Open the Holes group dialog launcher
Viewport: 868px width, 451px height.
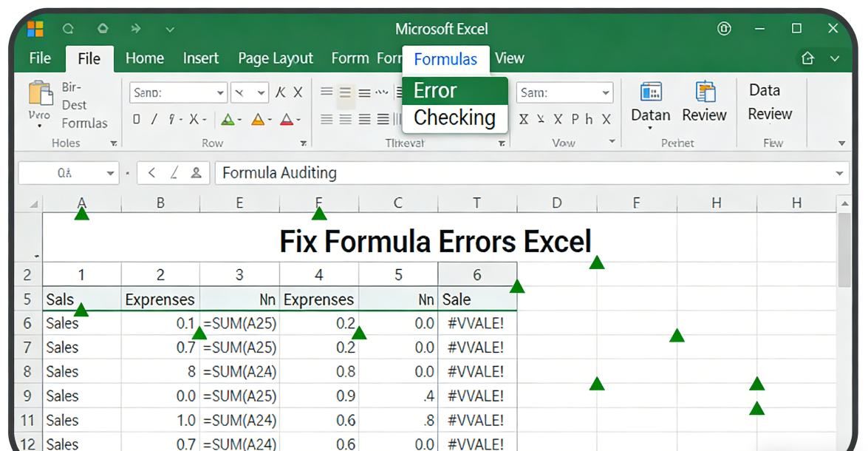pos(114,143)
